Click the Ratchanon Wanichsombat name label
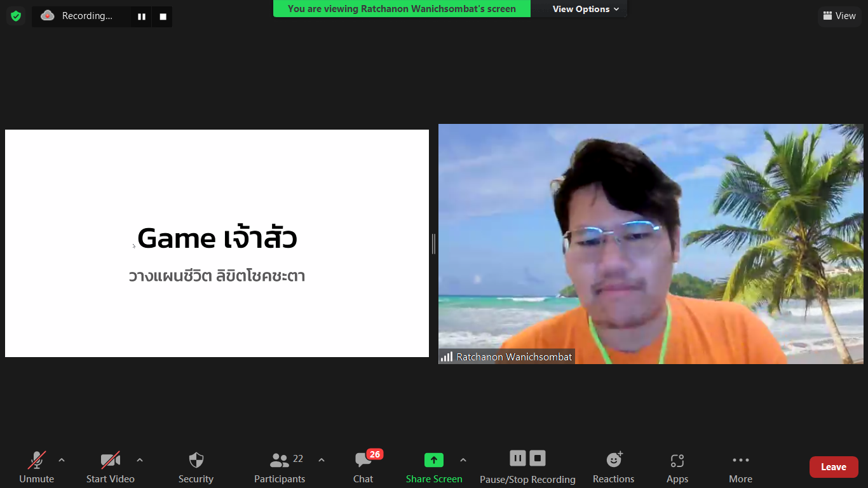Viewport: 868px width, 488px height. pos(514,357)
